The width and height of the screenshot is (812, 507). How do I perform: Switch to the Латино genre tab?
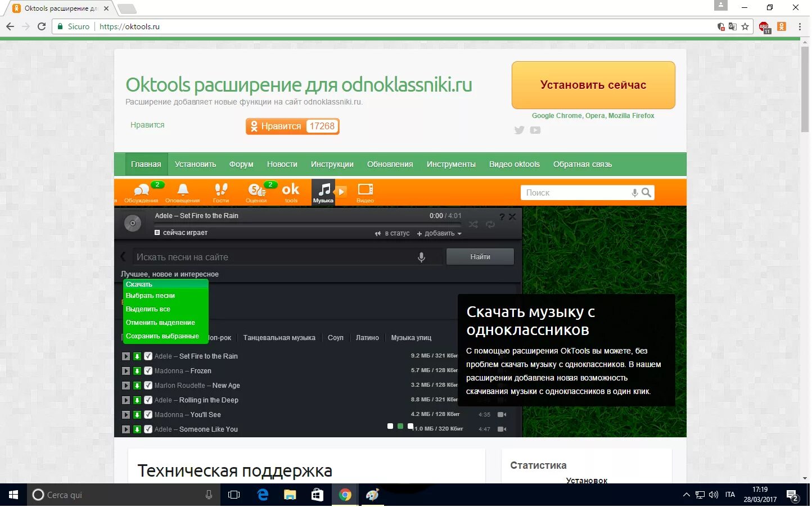point(368,338)
